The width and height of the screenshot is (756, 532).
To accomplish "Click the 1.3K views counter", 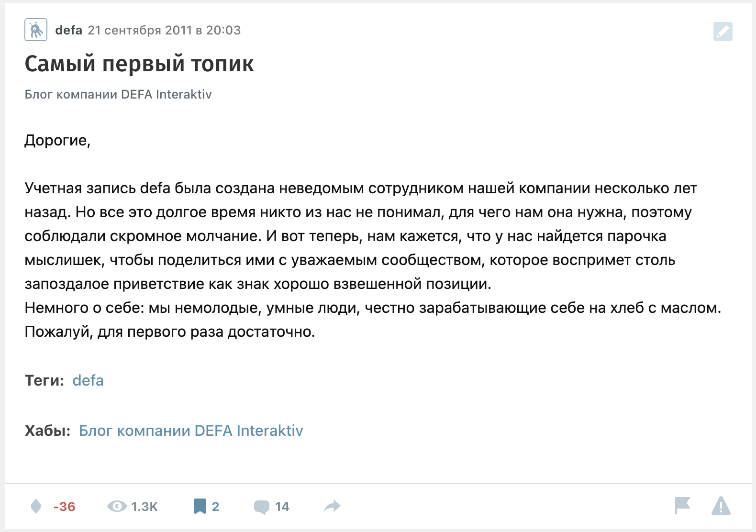I will click(145, 506).
